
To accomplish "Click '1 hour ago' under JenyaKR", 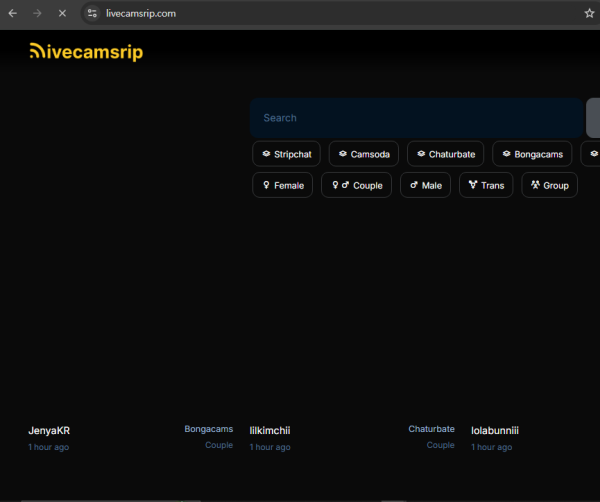I will pyautogui.click(x=49, y=447).
